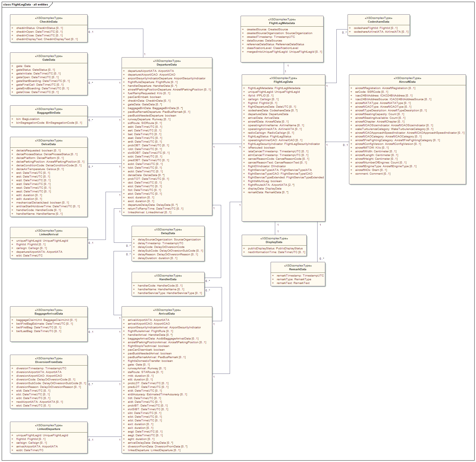
Task: Select the GateData class title
Action: [x=49, y=60]
